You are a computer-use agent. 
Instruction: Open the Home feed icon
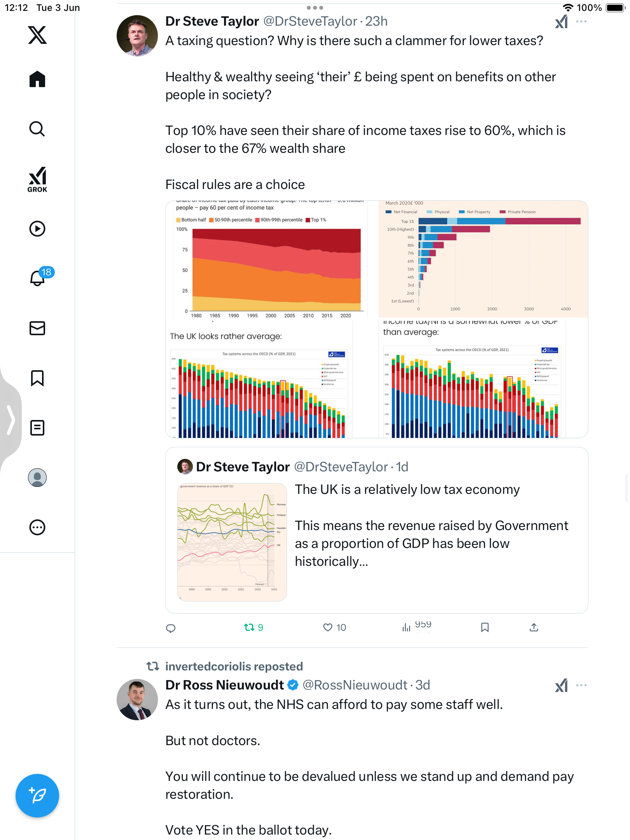coord(37,79)
